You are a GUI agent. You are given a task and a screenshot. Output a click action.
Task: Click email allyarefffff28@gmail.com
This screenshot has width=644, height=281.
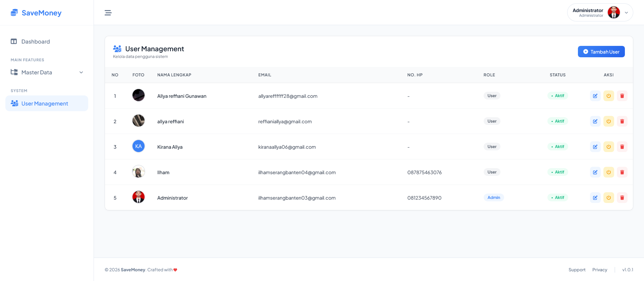(x=288, y=96)
